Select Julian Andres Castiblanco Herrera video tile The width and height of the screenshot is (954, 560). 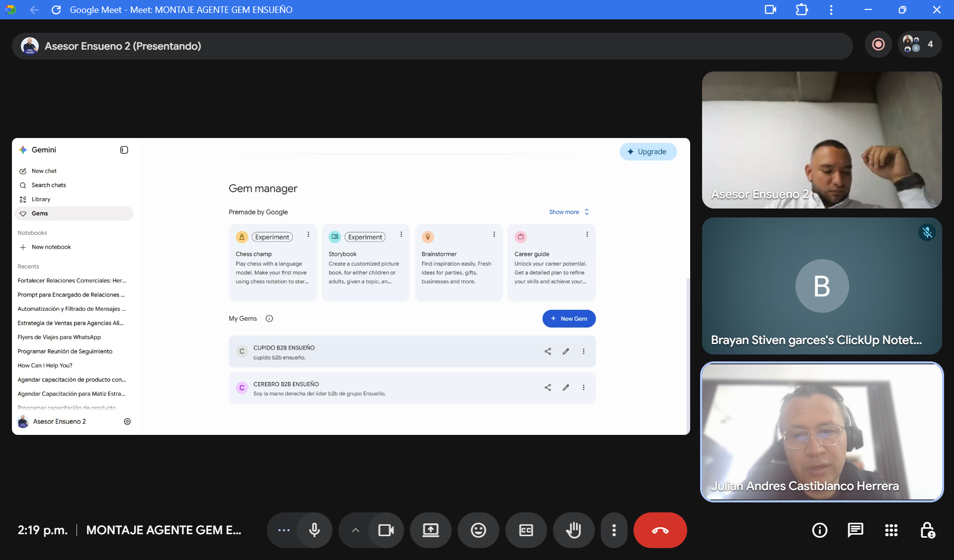822,432
